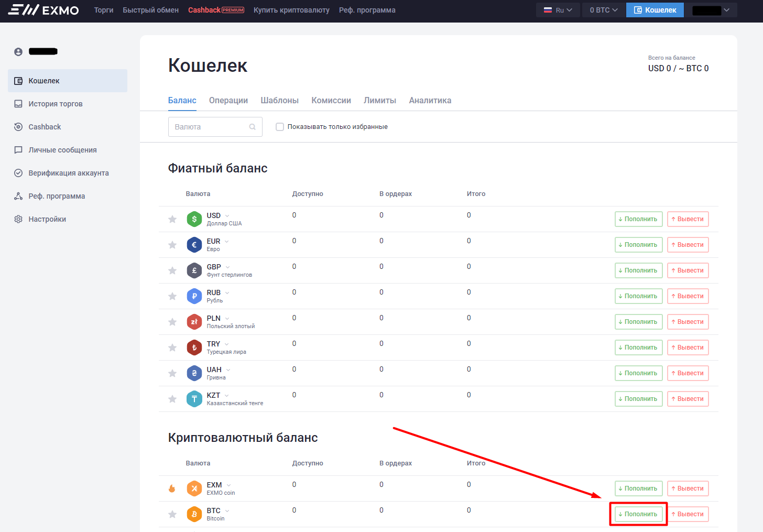Favorite UAH with its star
Image resolution: width=763 pixels, height=532 pixels.
(x=172, y=373)
